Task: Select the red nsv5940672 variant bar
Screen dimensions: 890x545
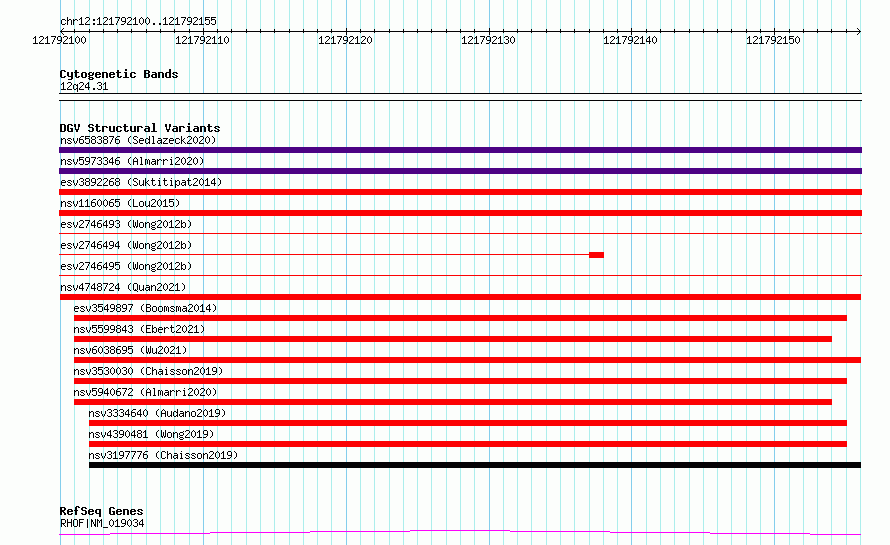Action: [453, 402]
